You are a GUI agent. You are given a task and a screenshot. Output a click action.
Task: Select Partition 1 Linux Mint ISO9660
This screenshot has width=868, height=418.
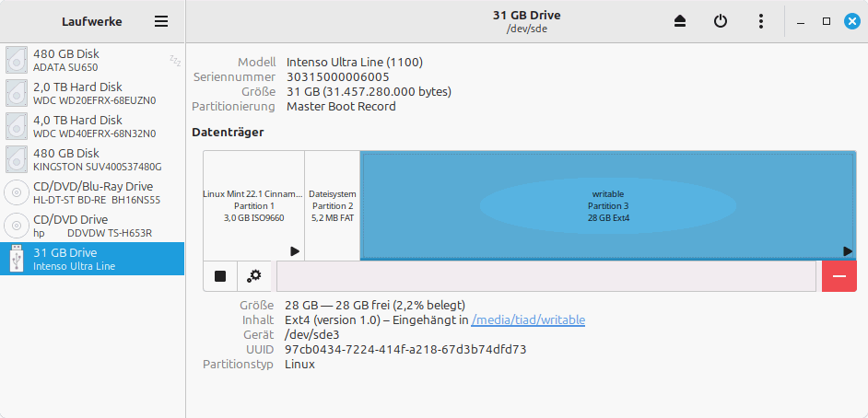(253, 205)
